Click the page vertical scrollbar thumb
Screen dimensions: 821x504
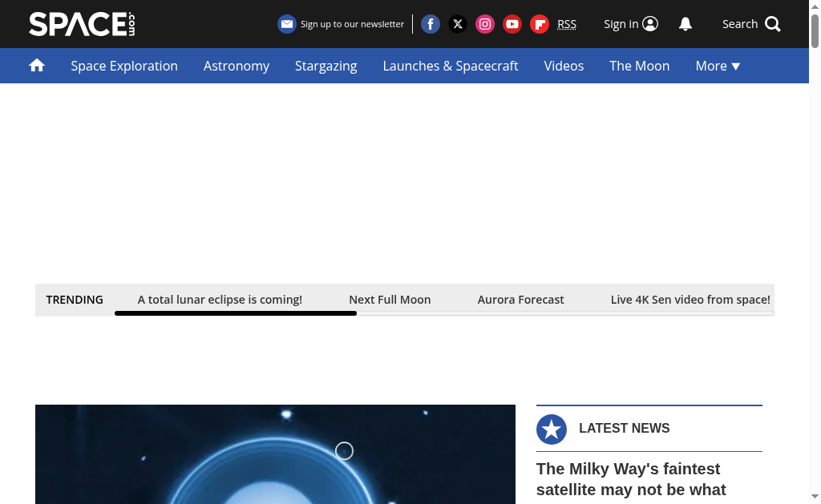(x=815, y=31)
